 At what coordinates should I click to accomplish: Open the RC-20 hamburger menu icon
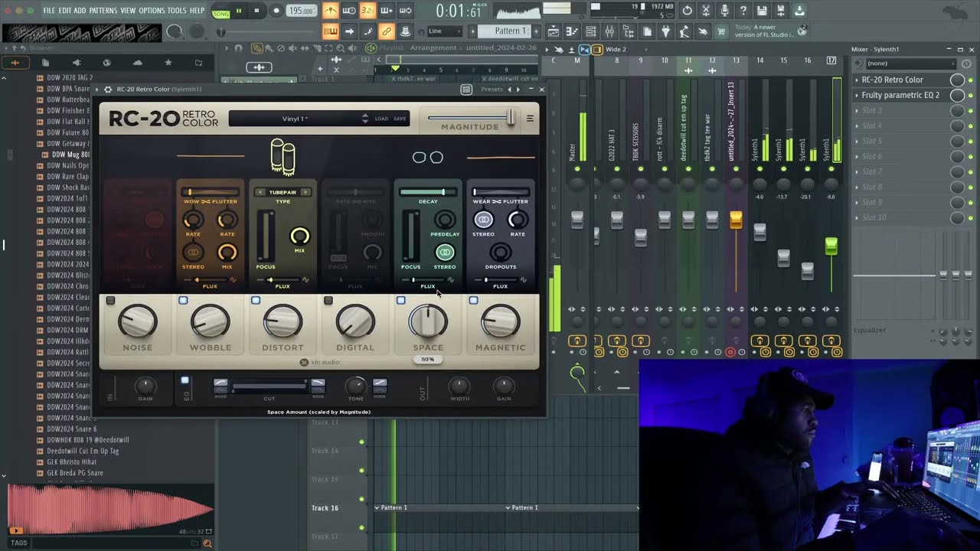530,119
